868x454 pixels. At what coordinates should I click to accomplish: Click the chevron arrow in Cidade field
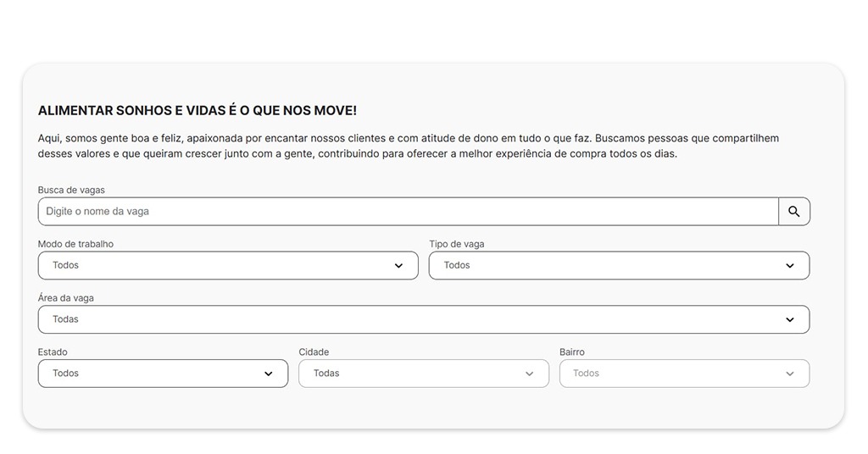pyautogui.click(x=530, y=374)
